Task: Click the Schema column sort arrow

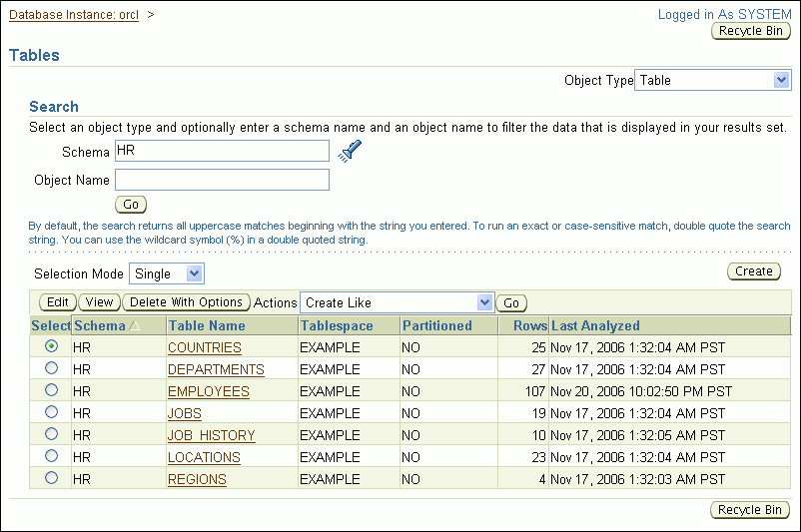Action: pyautogui.click(x=134, y=326)
